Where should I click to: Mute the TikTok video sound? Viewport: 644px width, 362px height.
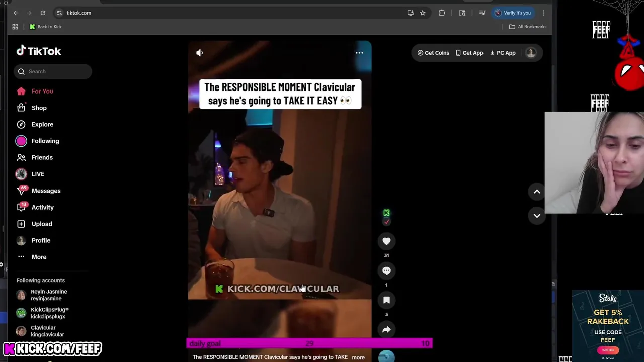pos(200,53)
